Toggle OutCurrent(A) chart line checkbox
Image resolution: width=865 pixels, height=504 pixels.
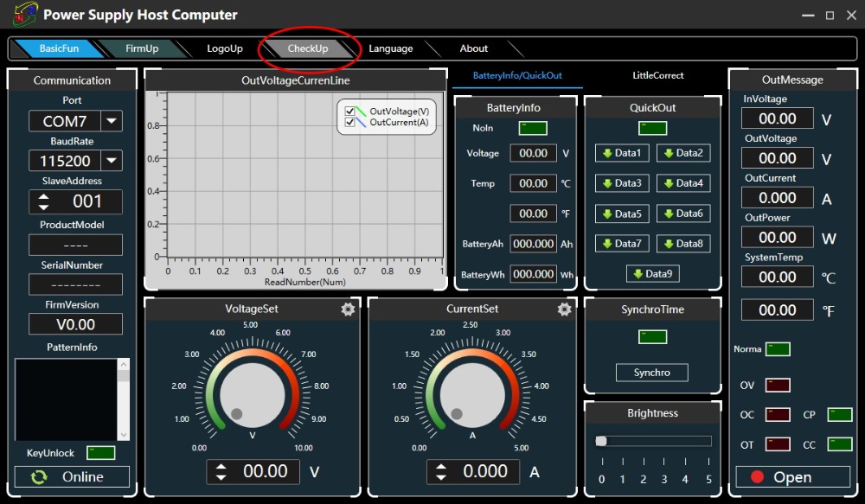click(349, 123)
